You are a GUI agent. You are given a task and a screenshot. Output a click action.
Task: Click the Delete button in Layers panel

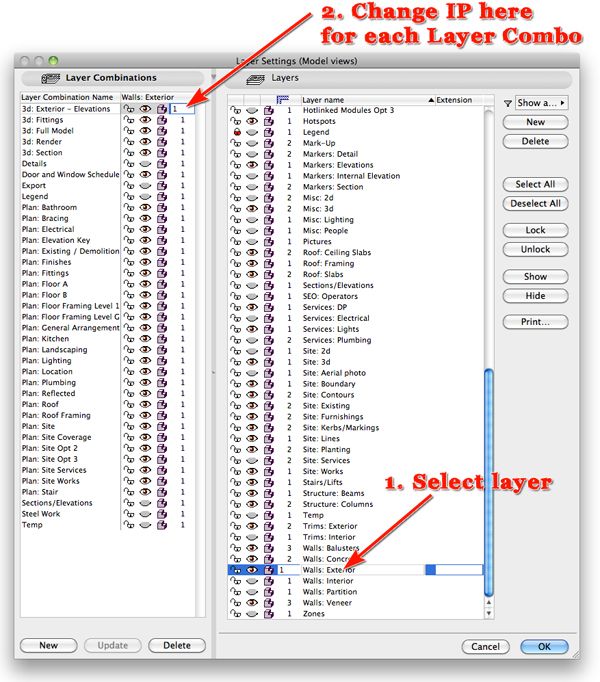(536, 141)
